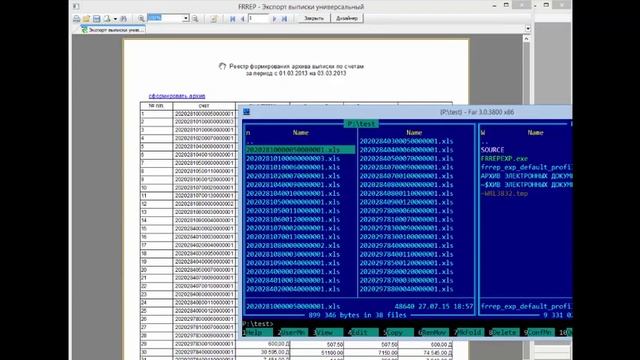Screen dimensions: 640x360
Task: Click the Zoom in magnifier before zoom box
Action: 141,19
